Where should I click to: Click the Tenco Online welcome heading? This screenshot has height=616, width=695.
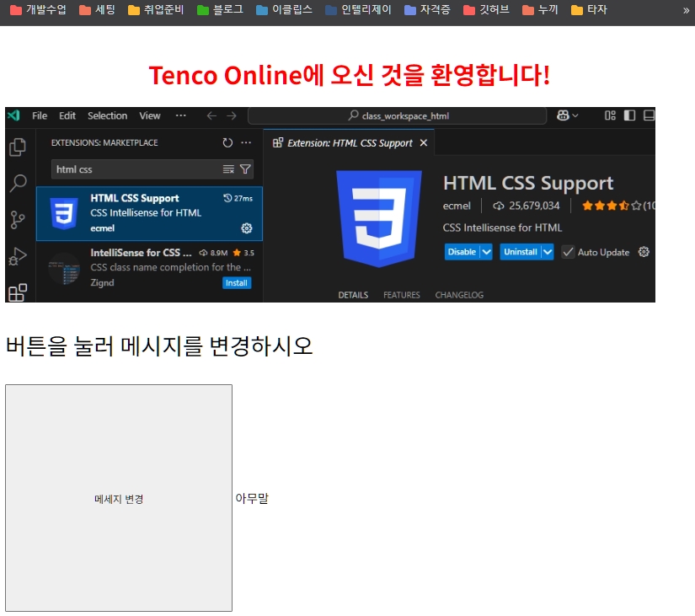(x=350, y=75)
